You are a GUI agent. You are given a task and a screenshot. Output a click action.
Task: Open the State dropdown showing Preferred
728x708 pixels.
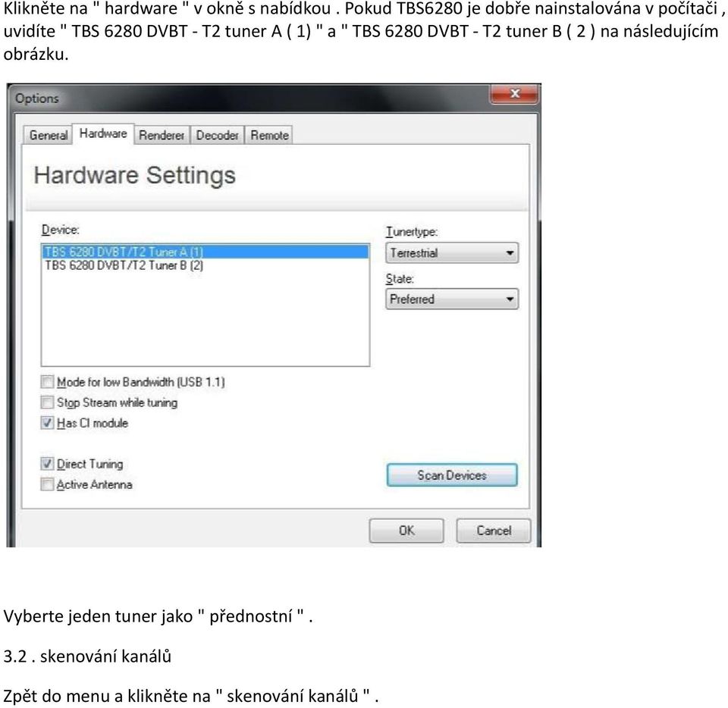(452, 299)
